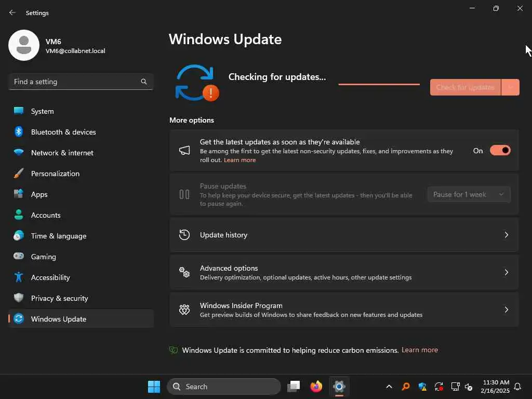Image resolution: width=532 pixels, height=399 pixels.
Task: Open Learn more link about carbon emissions
Action: point(420,350)
